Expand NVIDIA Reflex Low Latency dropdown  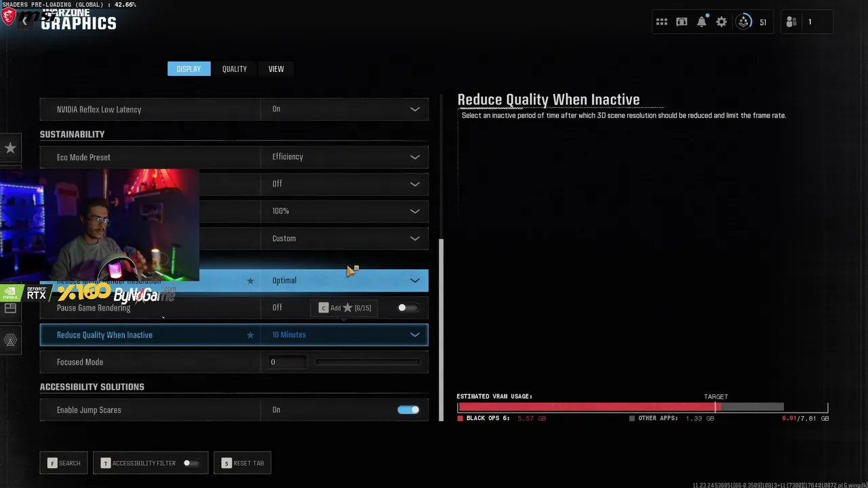[x=344, y=109]
